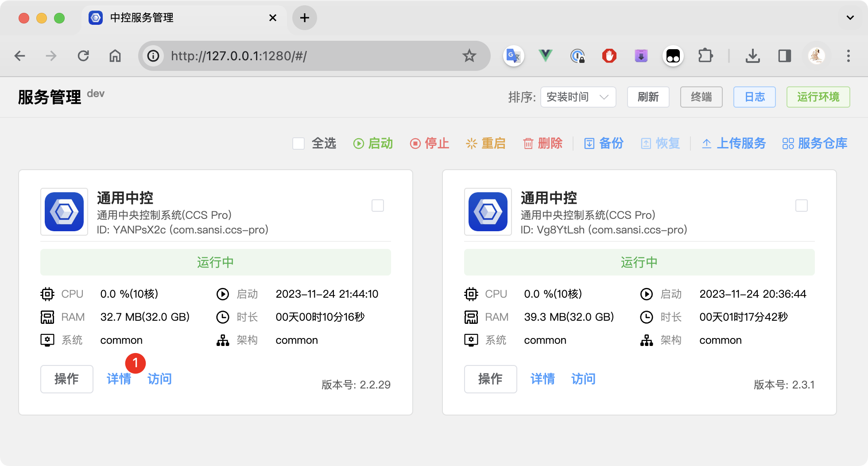Screen dimensions: 868x466
Task: Stop selected services with 停止
Action: 429,144
